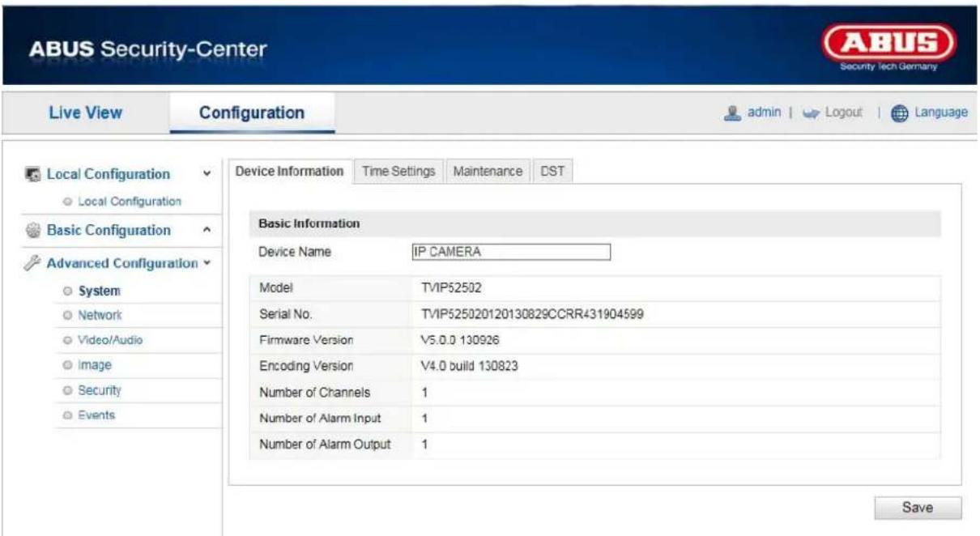This screenshot has height=536, width=980.
Task: Click the ABUS Security-Center title
Action: pos(147,50)
